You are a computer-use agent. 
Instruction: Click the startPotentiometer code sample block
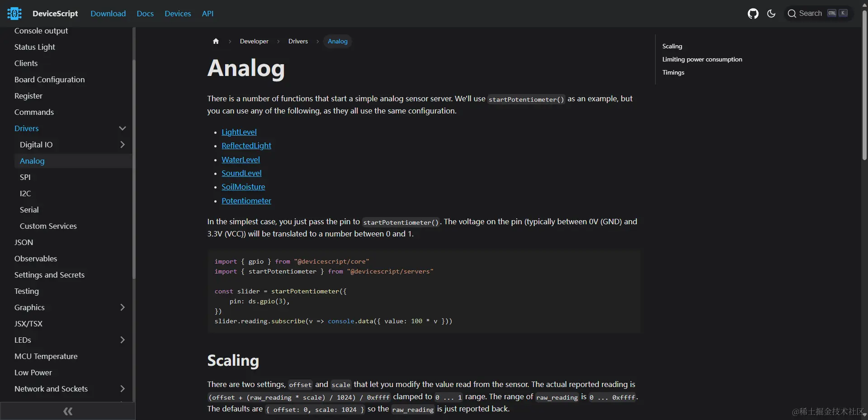[424, 291]
